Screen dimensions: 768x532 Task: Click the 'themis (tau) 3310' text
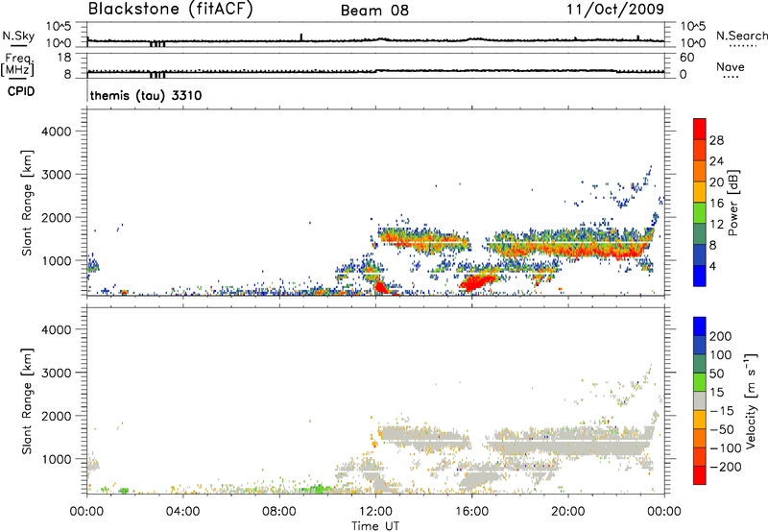tap(146, 95)
